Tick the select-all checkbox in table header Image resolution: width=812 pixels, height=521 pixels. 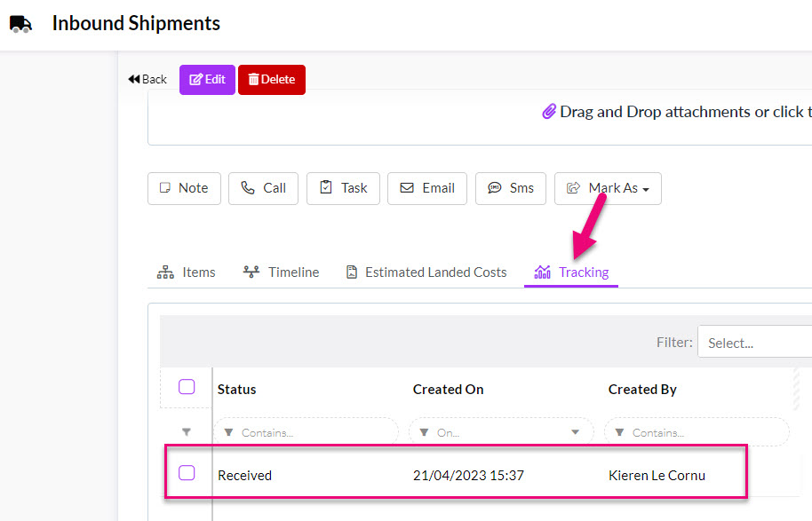pyautogui.click(x=187, y=387)
